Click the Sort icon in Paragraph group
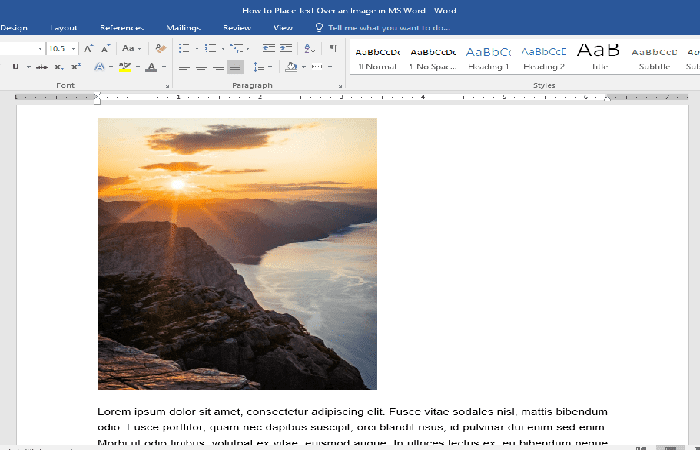 308,48
